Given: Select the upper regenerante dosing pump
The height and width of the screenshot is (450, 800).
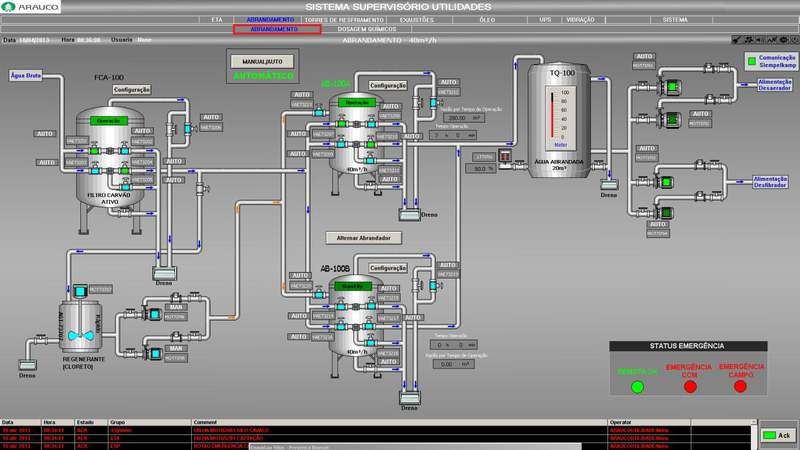Looking at the screenshot, I should coord(153,314).
